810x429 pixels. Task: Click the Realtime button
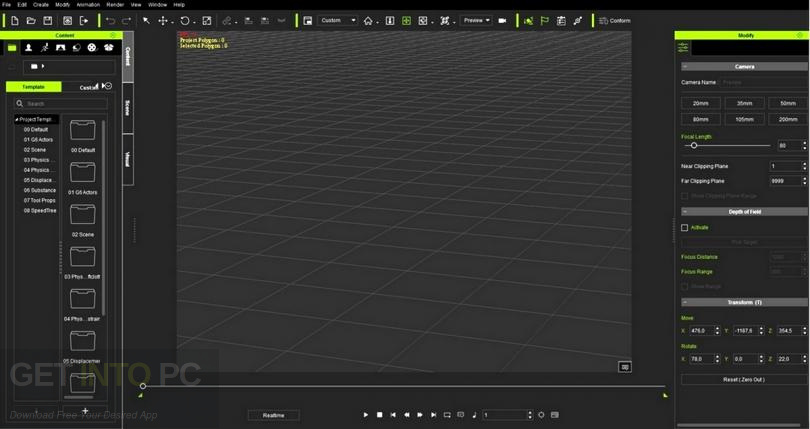coord(274,415)
